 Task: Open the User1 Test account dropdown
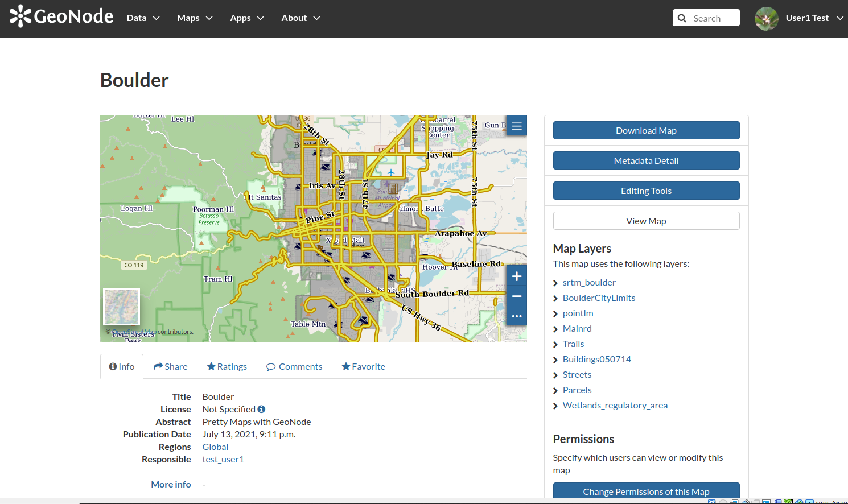click(814, 18)
